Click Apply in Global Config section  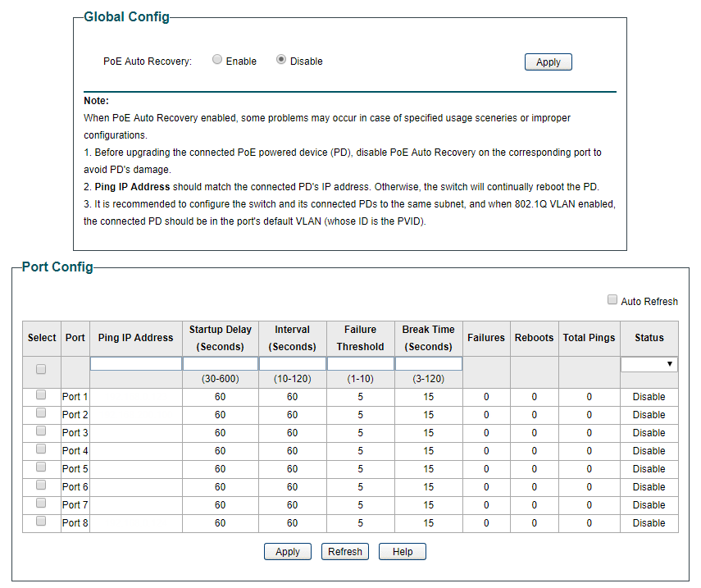tap(548, 62)
